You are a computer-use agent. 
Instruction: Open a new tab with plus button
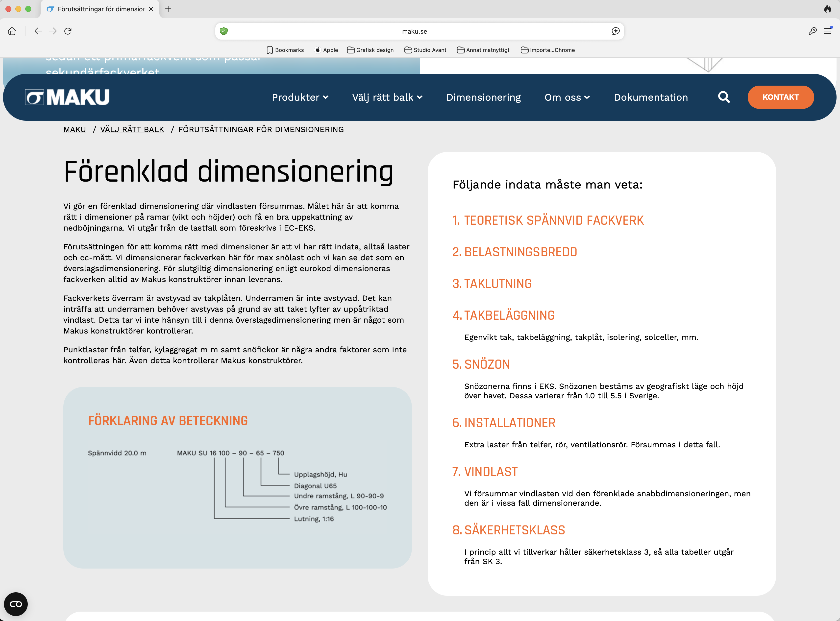(x=168, y=9)
